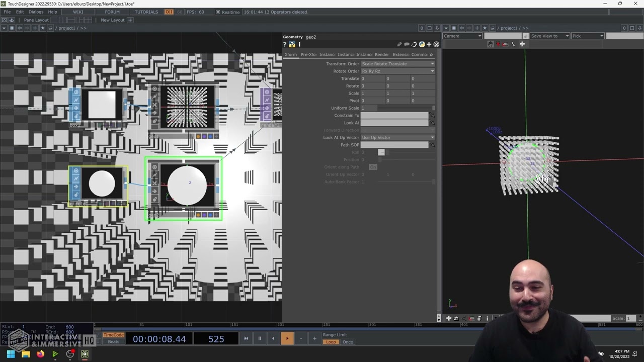Expand more parameter pages with double chevron
The width and height of the screenshot is (644, 362).
431,54
